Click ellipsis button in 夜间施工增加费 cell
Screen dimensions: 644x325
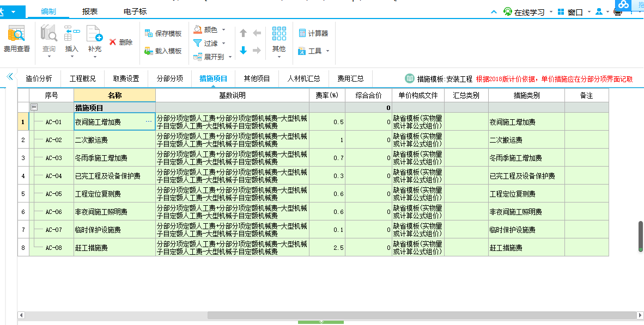pos(149,122)
